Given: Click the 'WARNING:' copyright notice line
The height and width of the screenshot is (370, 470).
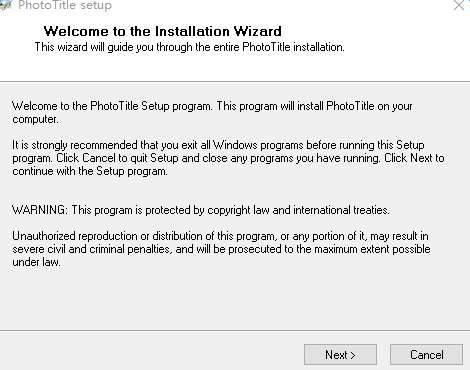Looking at the screenshot, I should (201, 210).
